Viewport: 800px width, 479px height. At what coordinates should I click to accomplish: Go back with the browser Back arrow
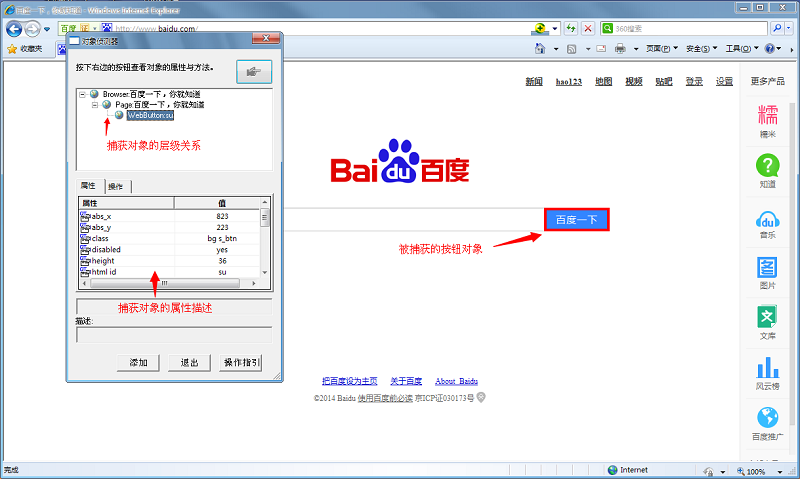[14, 29]
